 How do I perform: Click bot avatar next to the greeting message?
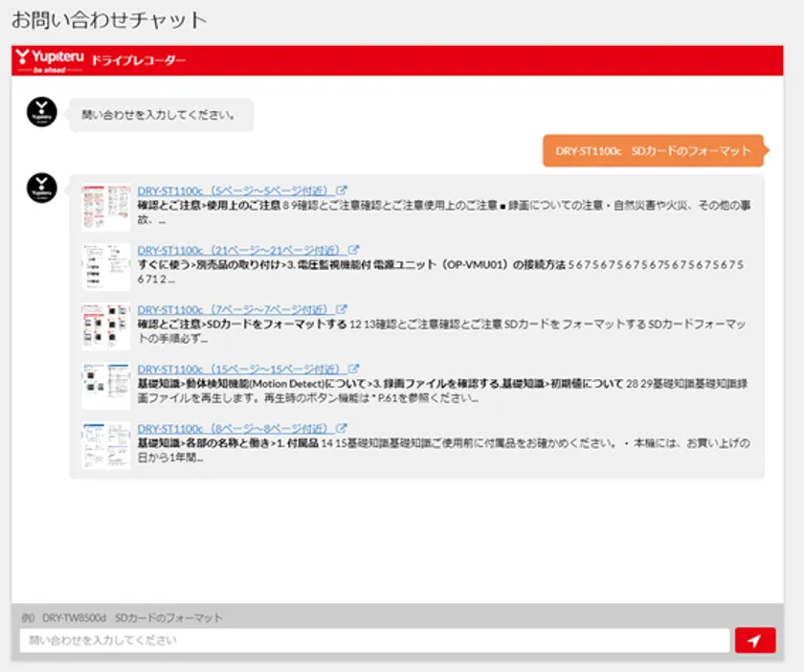(x=41, y=113)
